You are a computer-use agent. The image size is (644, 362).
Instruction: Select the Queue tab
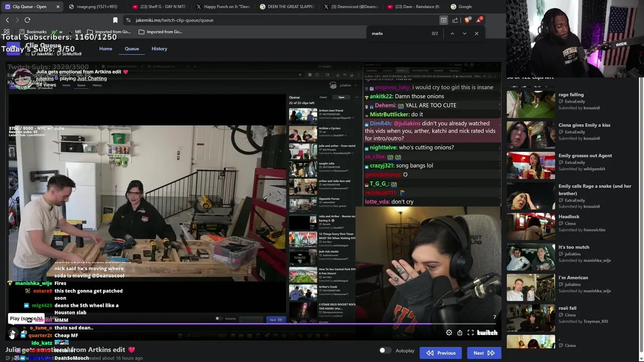click(x=132, y=49)
